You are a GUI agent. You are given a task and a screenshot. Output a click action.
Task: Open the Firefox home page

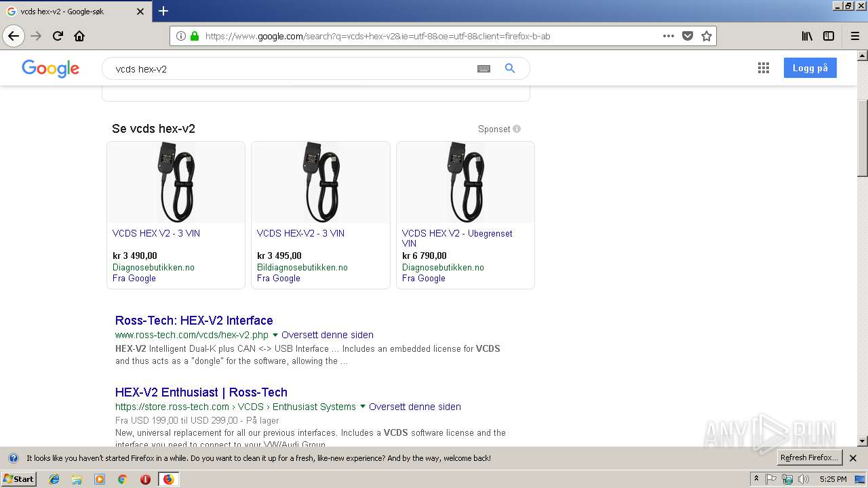[x=79, y=36]
